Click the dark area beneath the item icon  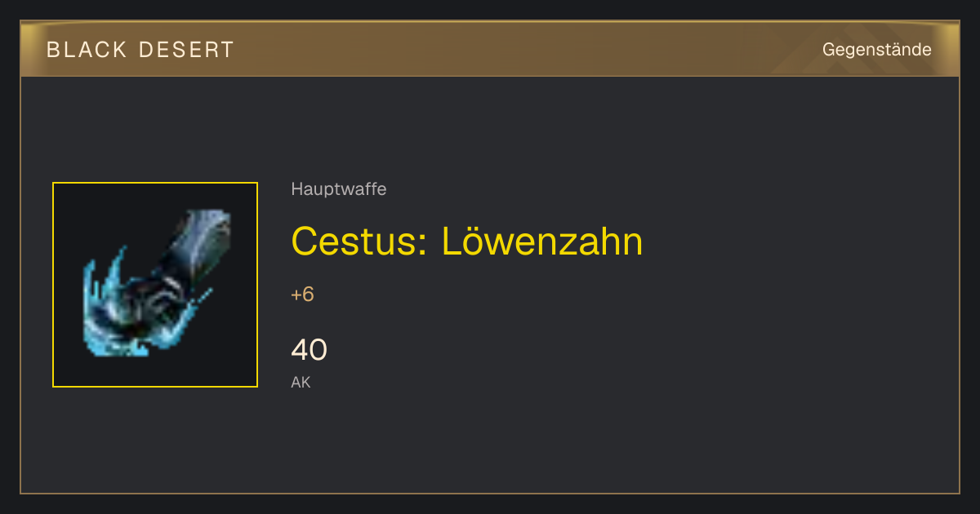[x=155, y=441]
